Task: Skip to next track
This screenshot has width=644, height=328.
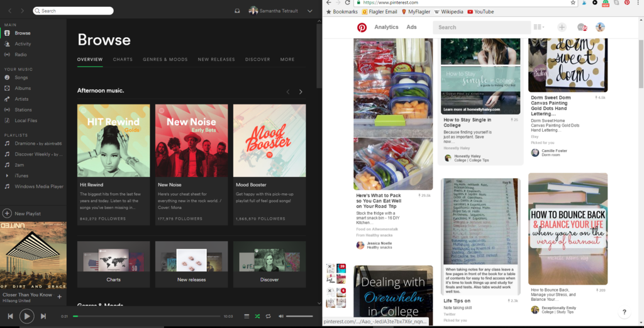Action: (x=43, y=316)
